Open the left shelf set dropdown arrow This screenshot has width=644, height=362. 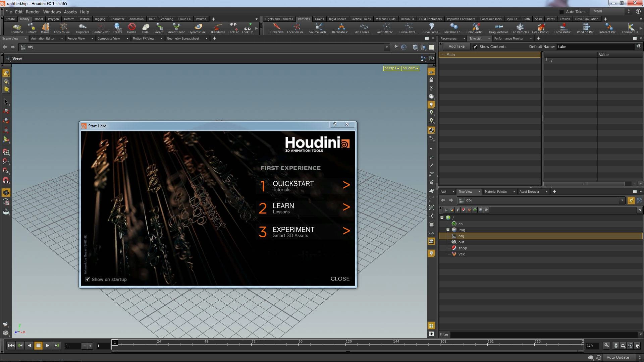coord(257,19)
